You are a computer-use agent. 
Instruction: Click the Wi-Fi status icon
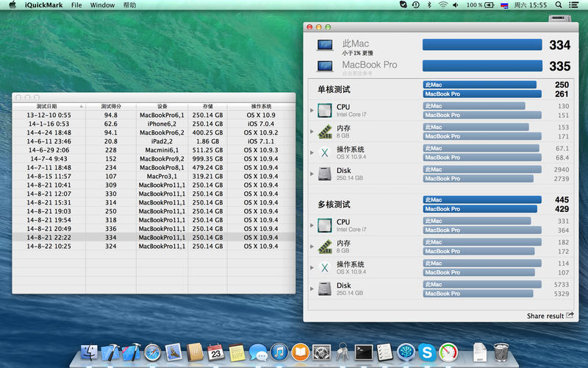tap(443, 5)
